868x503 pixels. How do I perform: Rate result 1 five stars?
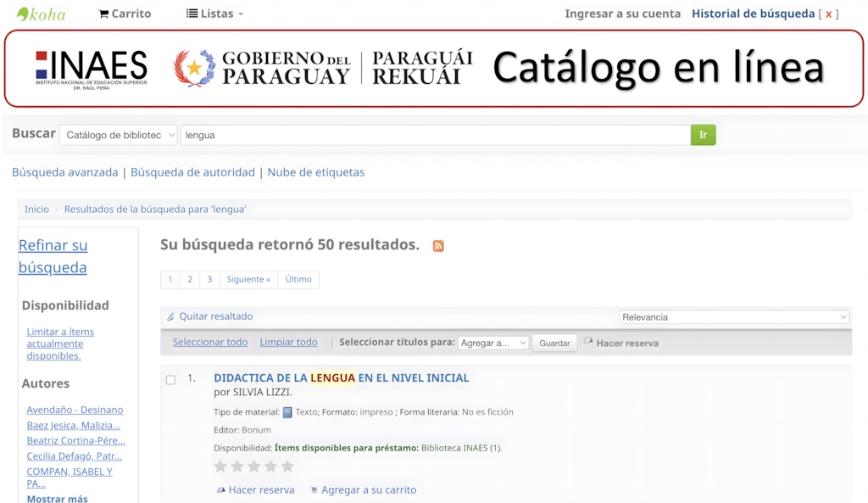287,467
